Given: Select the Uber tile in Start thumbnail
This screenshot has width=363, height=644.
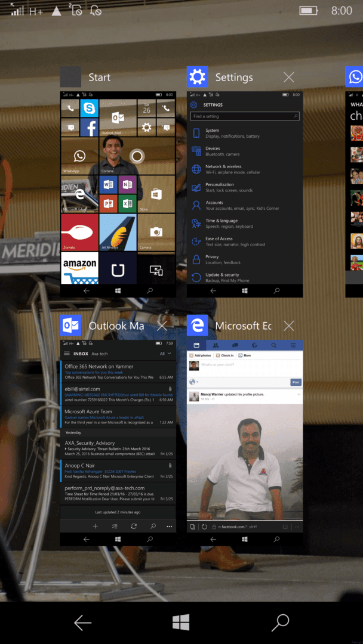Looking at the screenshot, I should [x=118, y=268].
